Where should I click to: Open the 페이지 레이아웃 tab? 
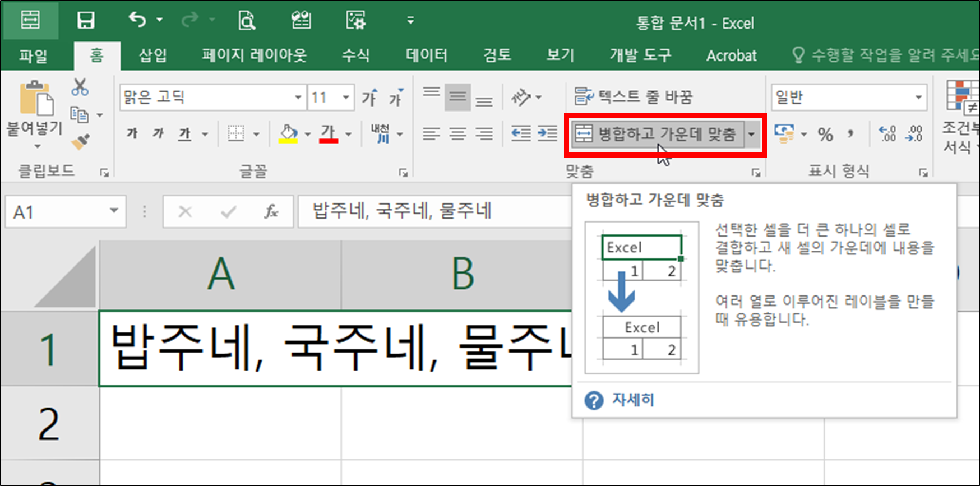(x=254, y=55)
